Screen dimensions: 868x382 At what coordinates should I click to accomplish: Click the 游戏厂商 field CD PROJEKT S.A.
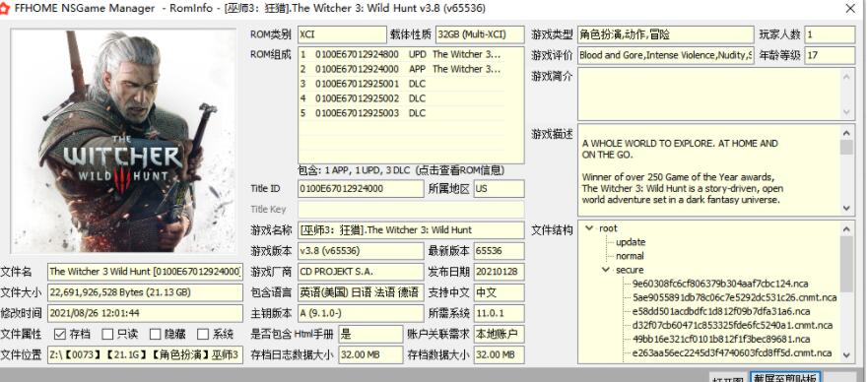[x=361, y=272]
